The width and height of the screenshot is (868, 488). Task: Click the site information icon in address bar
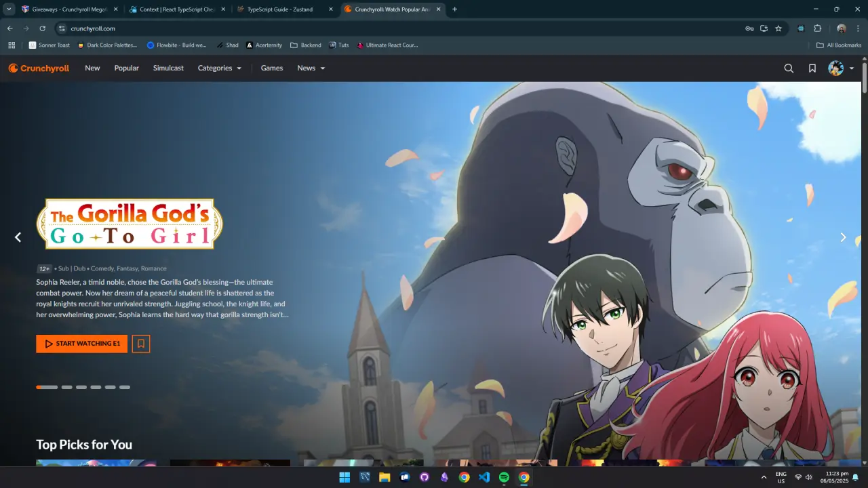click(x=62, y=28)
